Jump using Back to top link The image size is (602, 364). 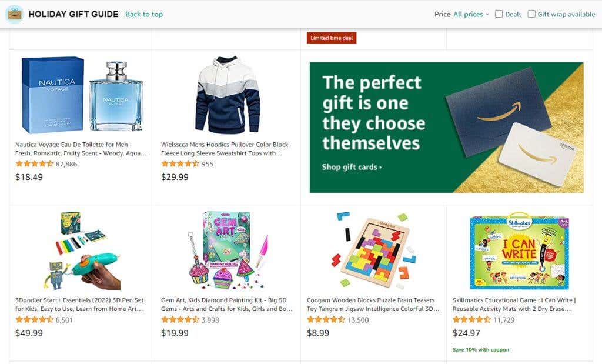pyautogui.click(x=144, y=14)
